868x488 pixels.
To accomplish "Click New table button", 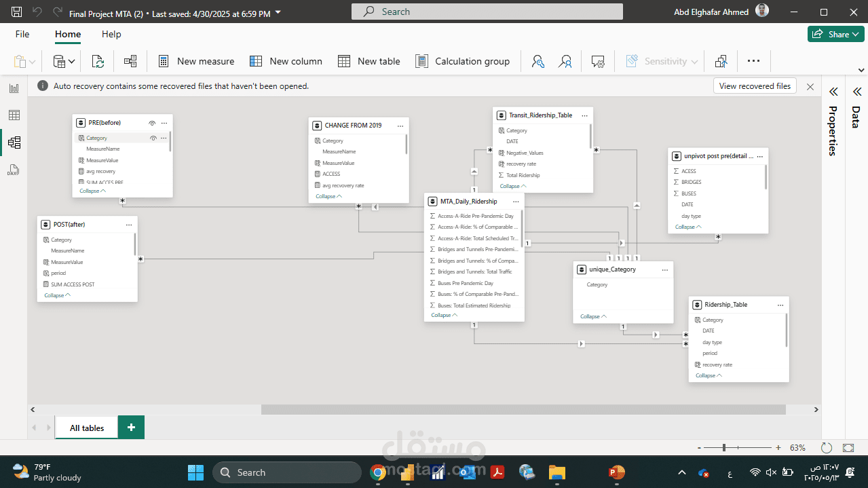I will [369, 61].
